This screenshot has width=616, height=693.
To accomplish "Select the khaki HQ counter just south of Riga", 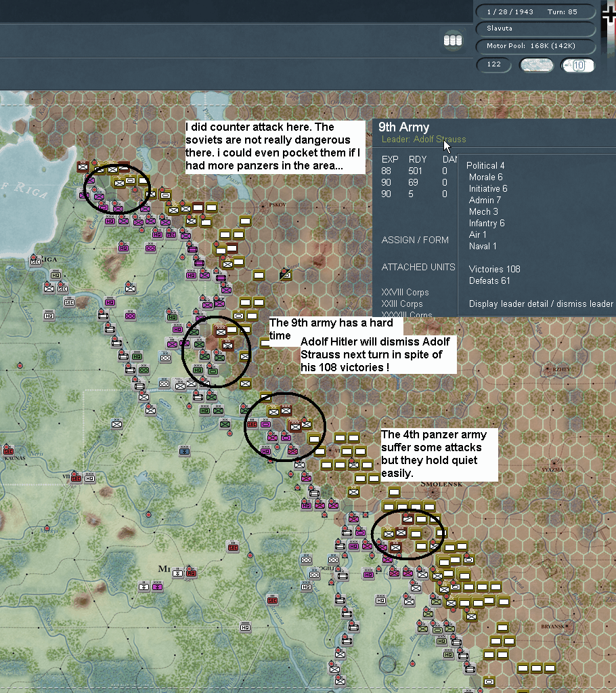I will click(56, 275).
